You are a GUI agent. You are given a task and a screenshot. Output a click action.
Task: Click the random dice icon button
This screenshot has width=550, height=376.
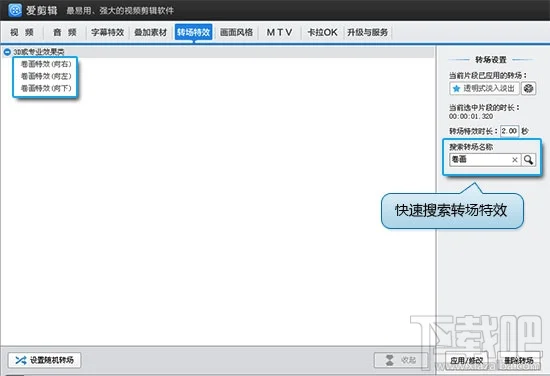[x=528, y=88]
